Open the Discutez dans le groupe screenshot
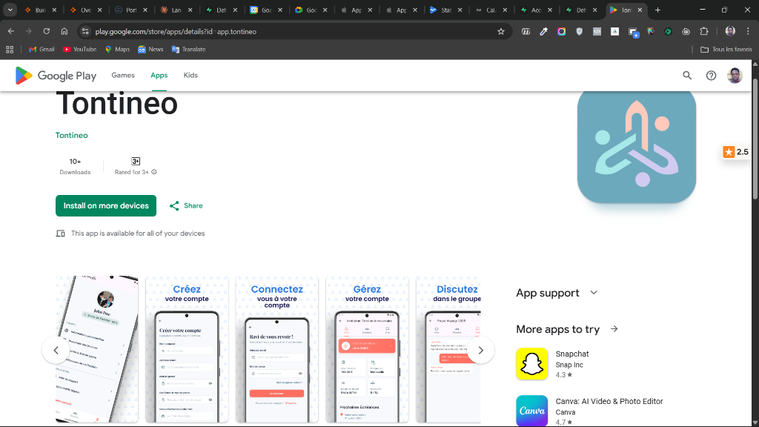The width and height of the screenshot is (759, 427). pos(448,350)
